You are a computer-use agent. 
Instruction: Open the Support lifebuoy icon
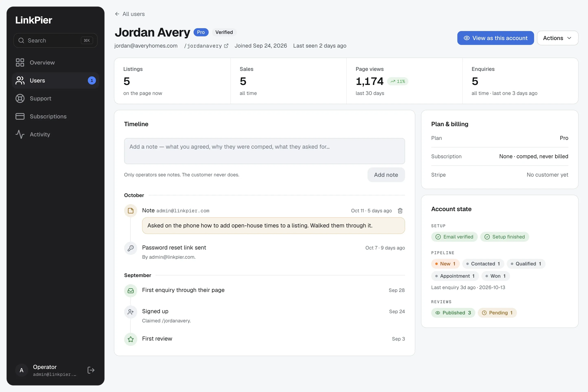pos(20,98)
